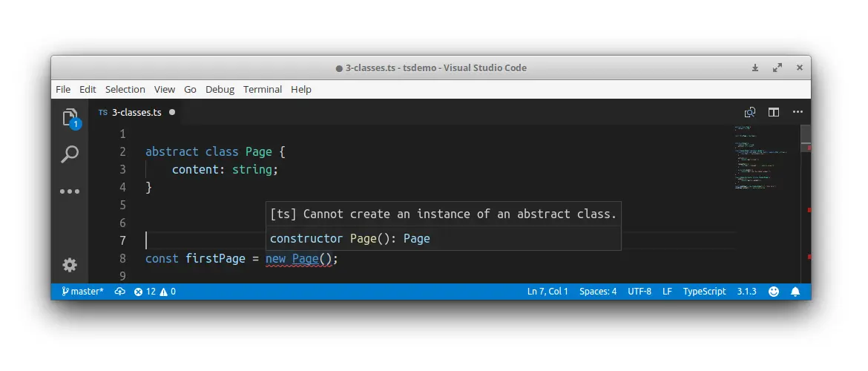
Task: Click constructor Page(): Page signature in hover
Action: (350, 239)
